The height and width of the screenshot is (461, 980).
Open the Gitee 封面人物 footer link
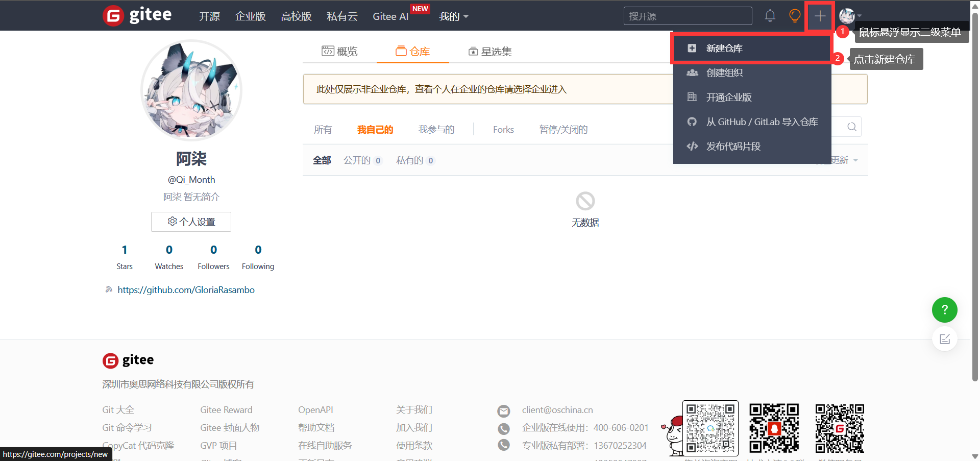click(x=230, y=428)
